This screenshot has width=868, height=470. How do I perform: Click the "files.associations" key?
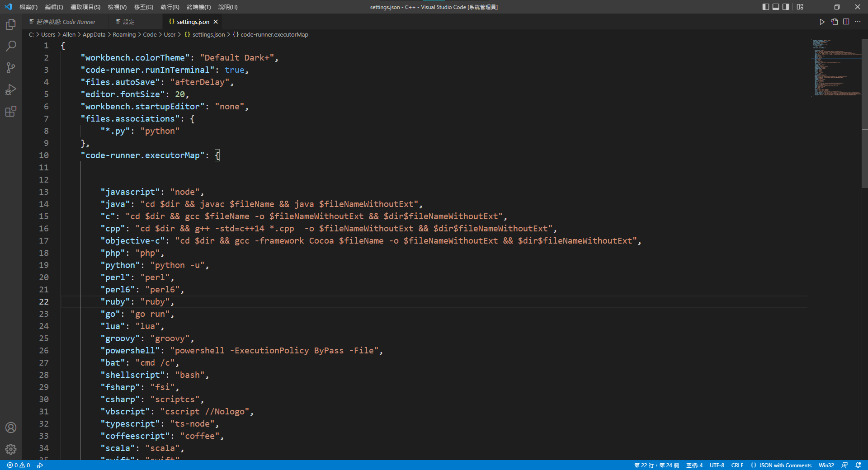[130, 118]
